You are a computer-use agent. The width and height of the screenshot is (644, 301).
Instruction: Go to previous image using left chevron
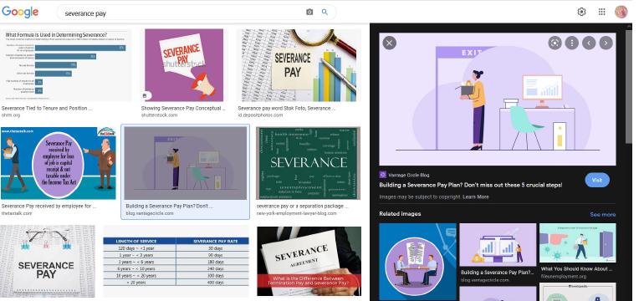589,43
